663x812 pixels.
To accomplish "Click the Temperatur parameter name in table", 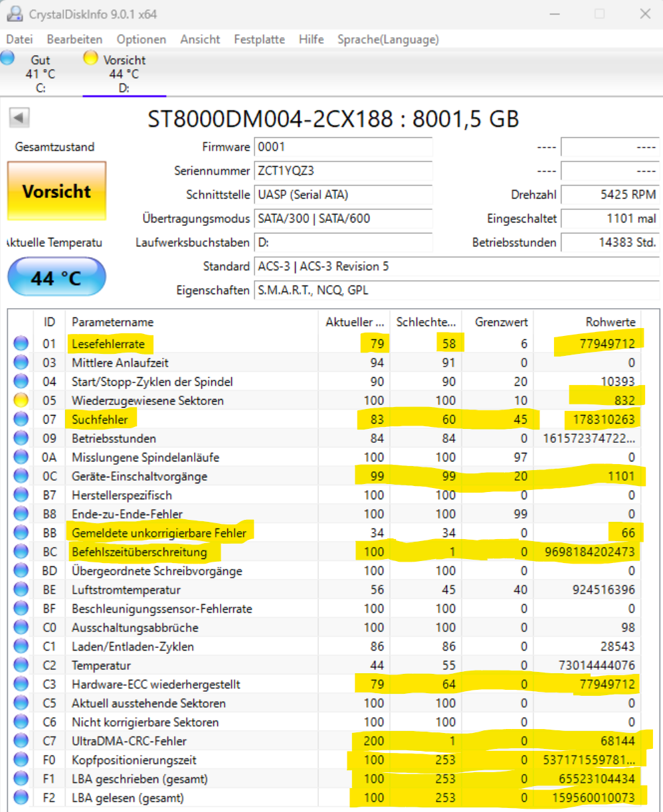I will pyautogui.click(x=101, y=665).
